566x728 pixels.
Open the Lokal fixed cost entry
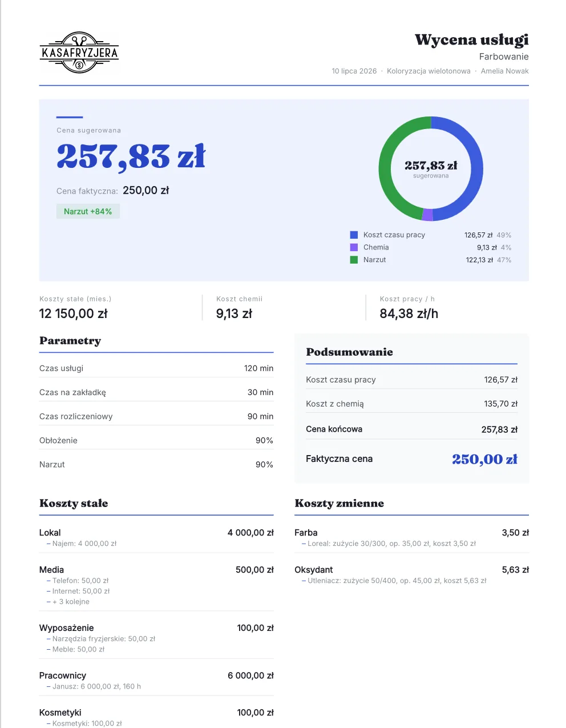156,537
